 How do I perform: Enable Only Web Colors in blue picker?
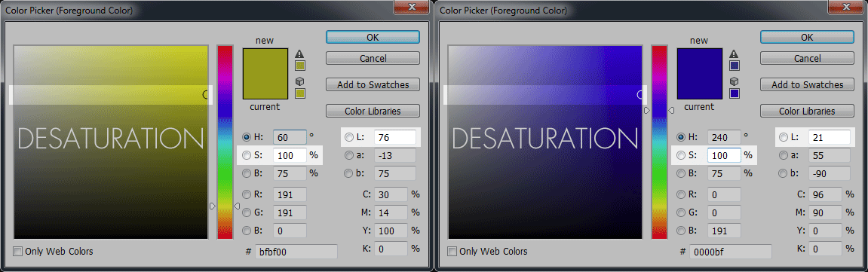coord(452,252)
